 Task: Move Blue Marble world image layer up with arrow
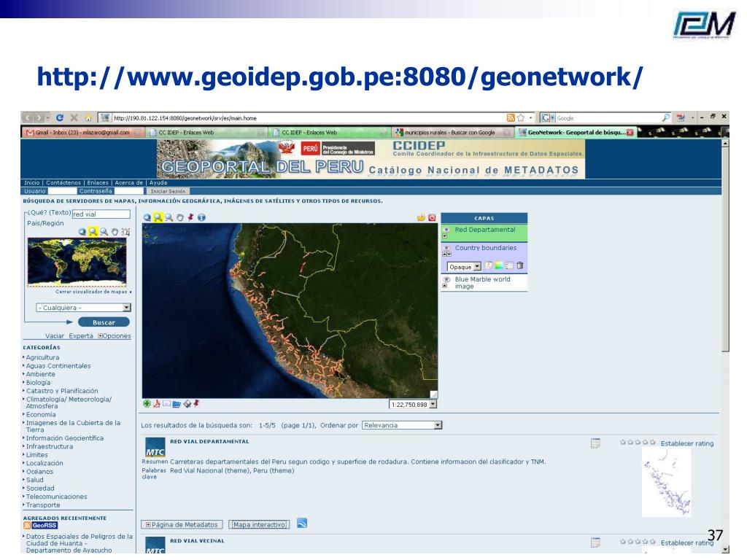tap(445, 286)
